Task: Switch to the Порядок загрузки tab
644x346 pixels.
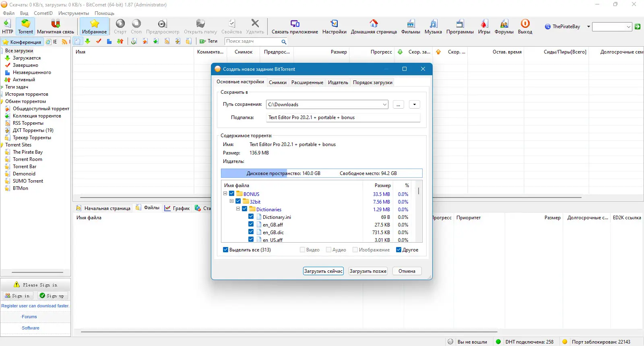Action: (x=373, y=82)
